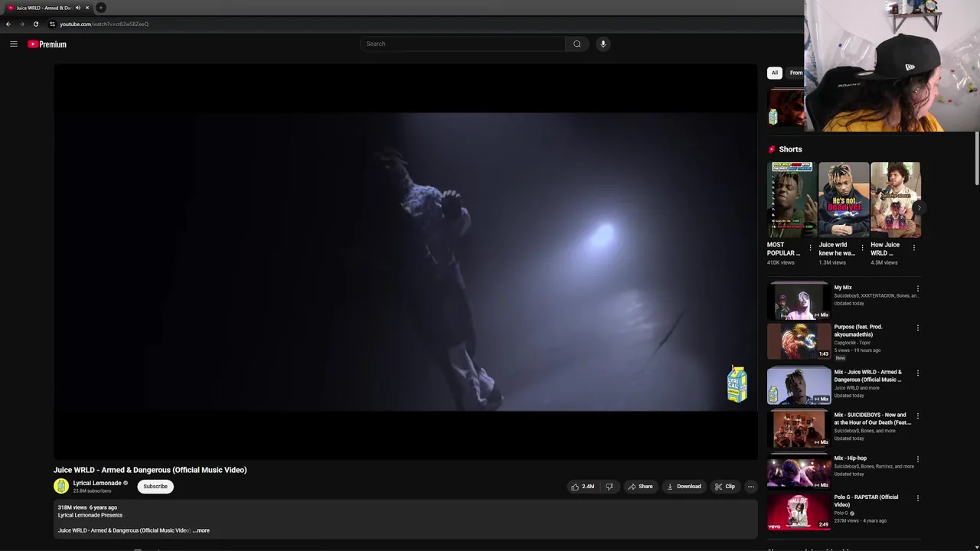Open options for Mix - Hip-hop
This screenshot has width=980, height=551.
[917, 459]
